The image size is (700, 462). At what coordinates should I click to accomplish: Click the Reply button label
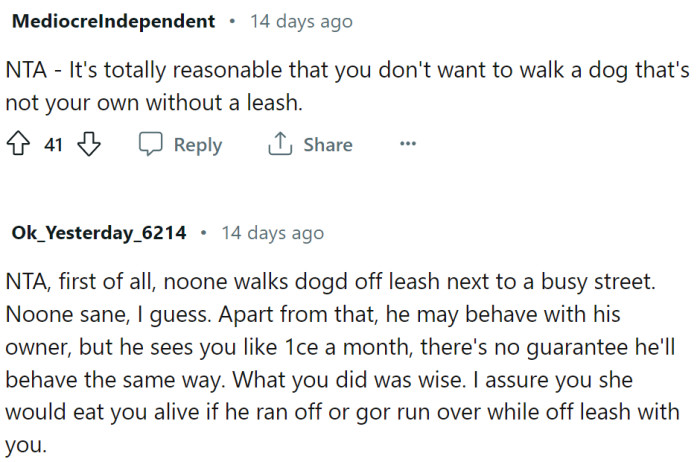pos(197,145)
